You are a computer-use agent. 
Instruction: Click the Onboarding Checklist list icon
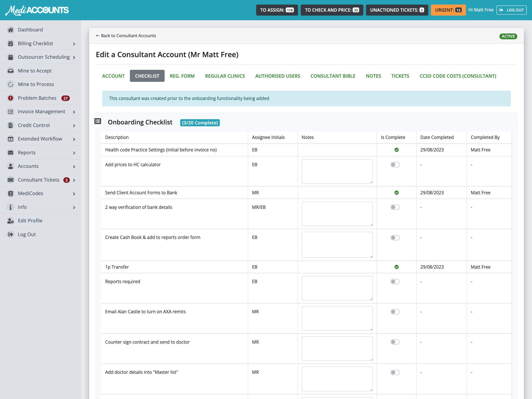click(98, 121)
